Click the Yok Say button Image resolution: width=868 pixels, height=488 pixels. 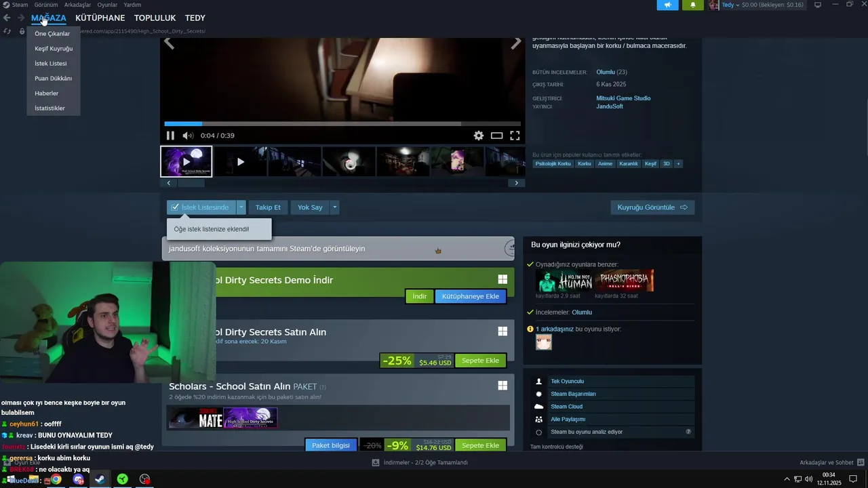(x=310, y=207)
